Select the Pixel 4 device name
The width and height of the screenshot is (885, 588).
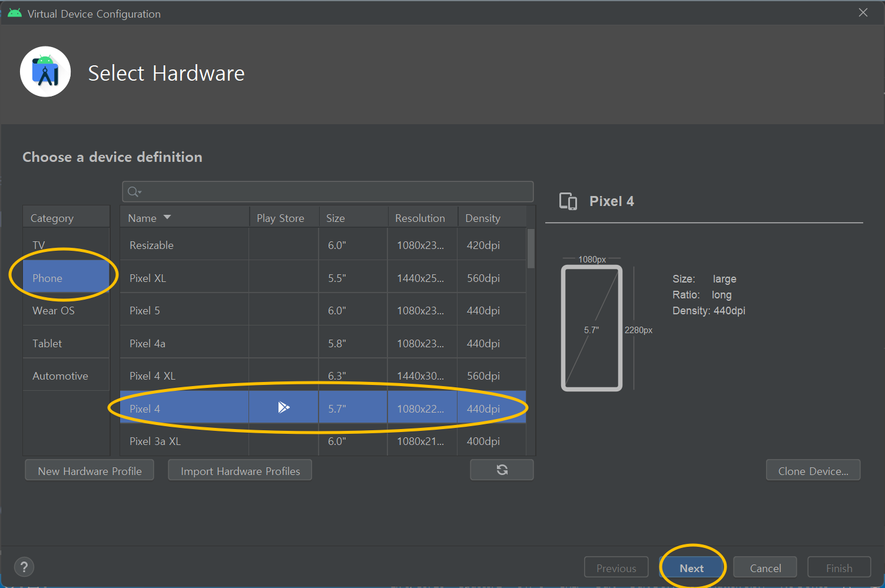(145, 408)
